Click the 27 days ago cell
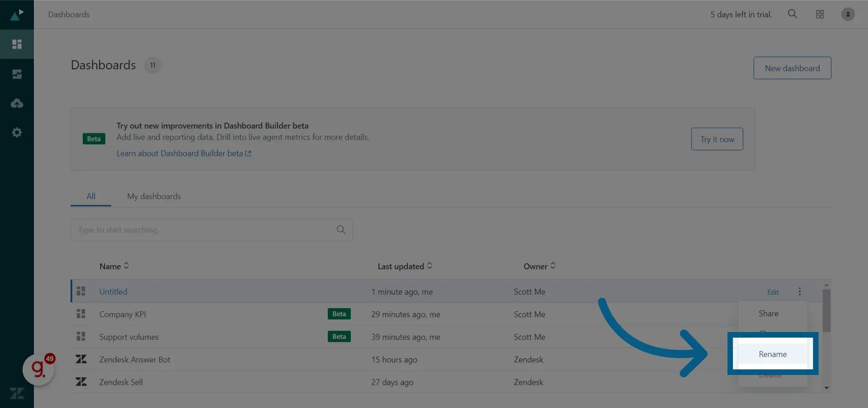Screen dimensions: 868x408 click(392, 382)
